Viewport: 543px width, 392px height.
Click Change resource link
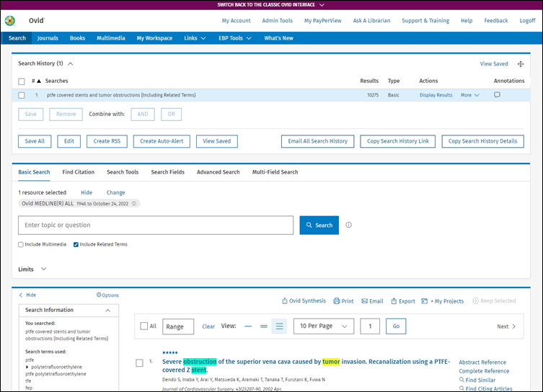[x=115, y=192]
